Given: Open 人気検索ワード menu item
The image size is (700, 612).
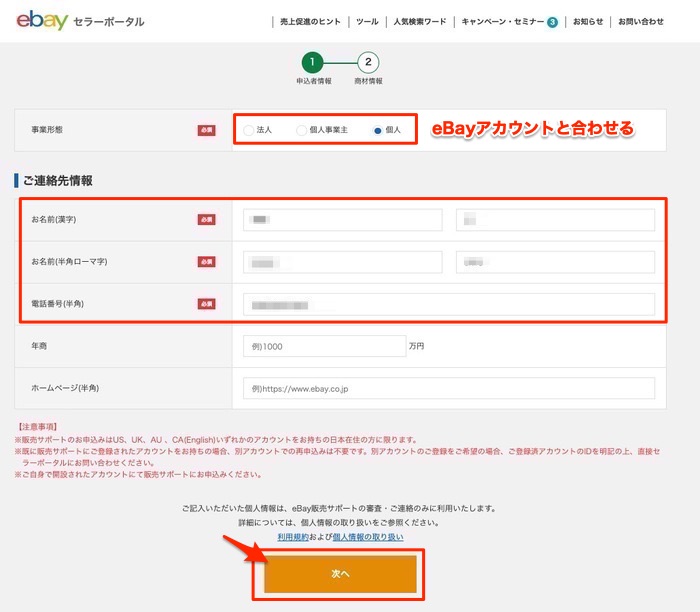Looking at the screenshot, I should pyautogui.click(x=420, y=21).
